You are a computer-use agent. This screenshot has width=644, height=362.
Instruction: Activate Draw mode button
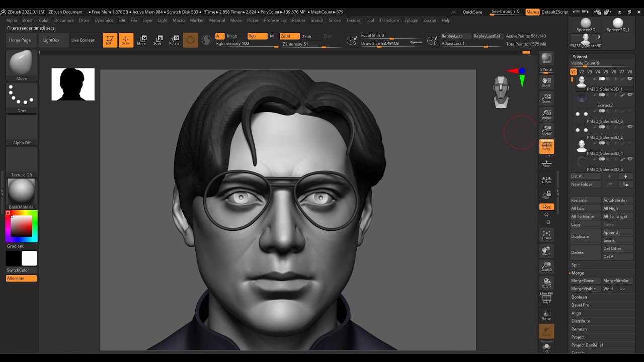(126, 40)
